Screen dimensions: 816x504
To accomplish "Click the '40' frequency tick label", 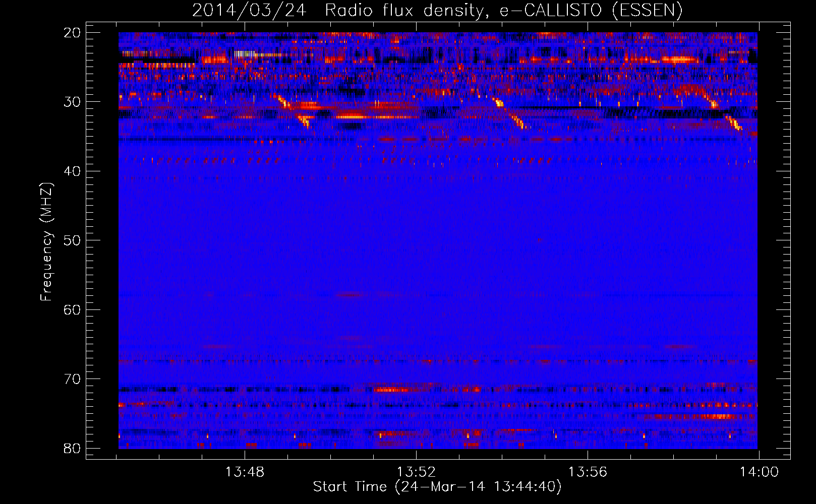I will pos(72,171).
